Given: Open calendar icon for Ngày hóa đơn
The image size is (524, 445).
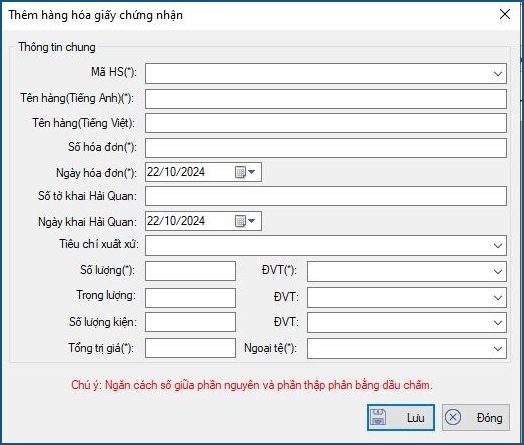Looking at the screenshot, I should (x=245, y=172).
